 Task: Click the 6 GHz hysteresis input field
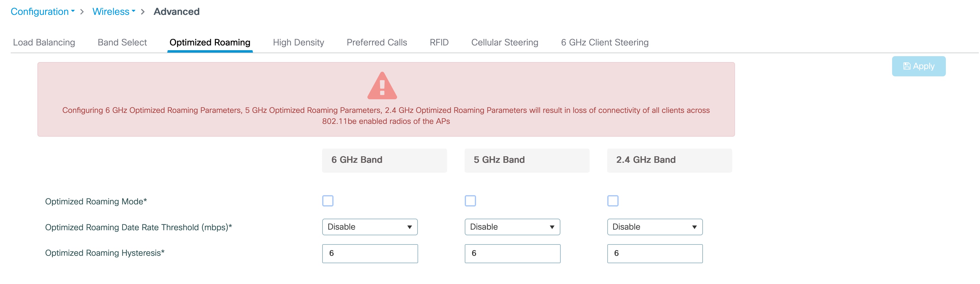(x=370, y=253)
